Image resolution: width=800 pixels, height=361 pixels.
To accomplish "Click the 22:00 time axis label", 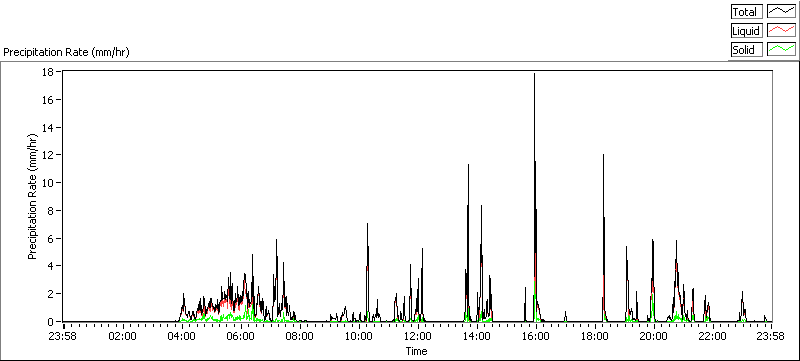I will click(x=712, y=336).
